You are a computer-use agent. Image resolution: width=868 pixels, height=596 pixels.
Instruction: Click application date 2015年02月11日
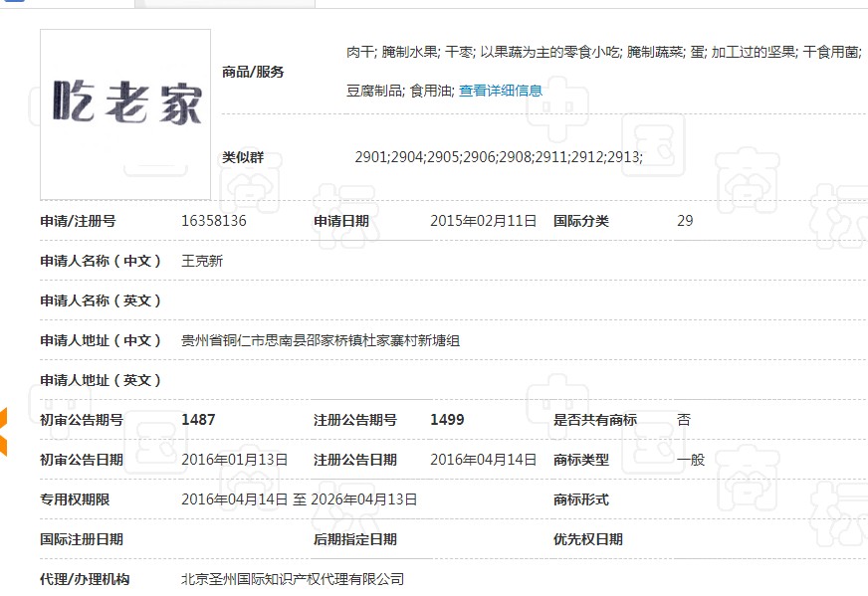483,221
